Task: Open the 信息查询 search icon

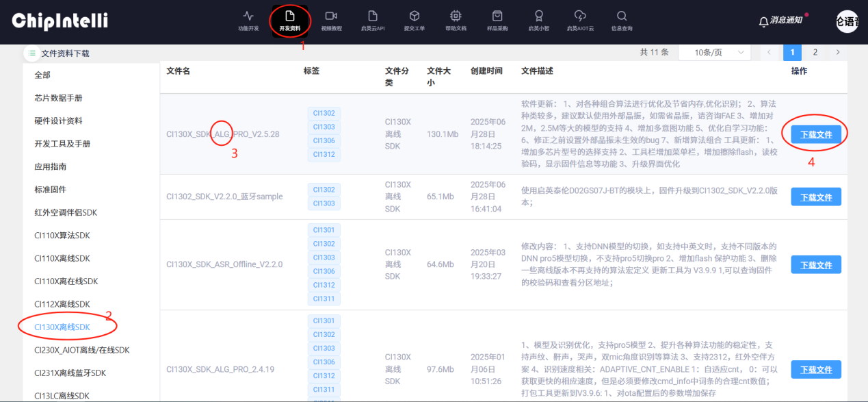Action: [622, 16]
